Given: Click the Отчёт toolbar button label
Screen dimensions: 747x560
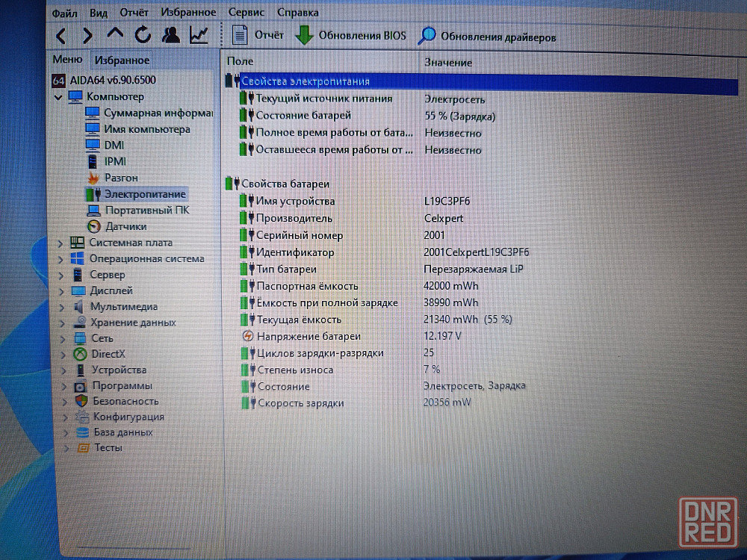Looking at the screenshot, I should point(269,35).
